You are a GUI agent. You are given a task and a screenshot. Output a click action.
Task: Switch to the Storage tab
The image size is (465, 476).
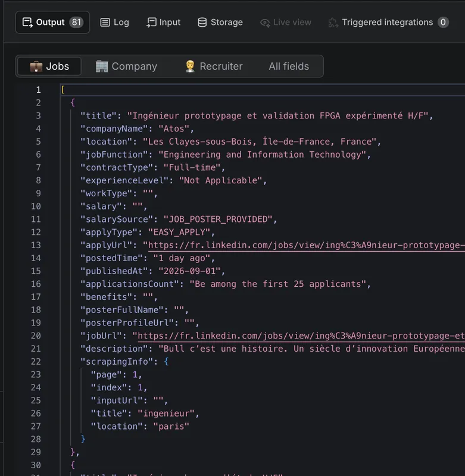point(220,22)
